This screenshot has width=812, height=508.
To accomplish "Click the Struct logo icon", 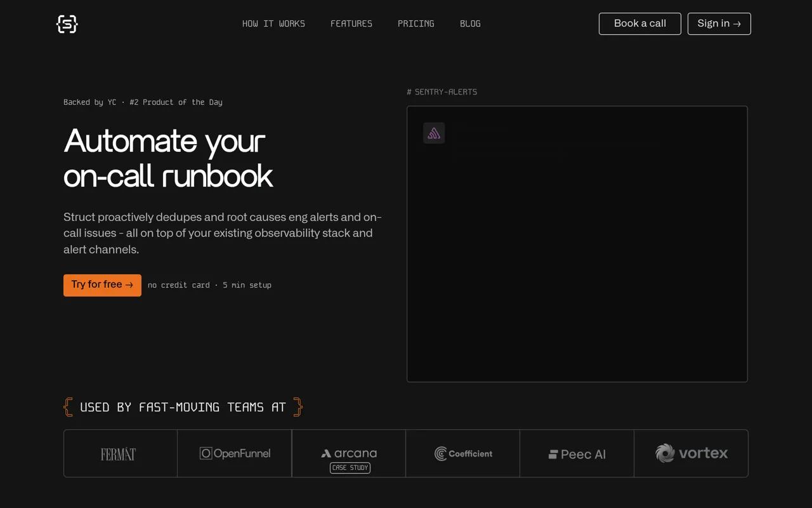I will (x=67, y=24).
